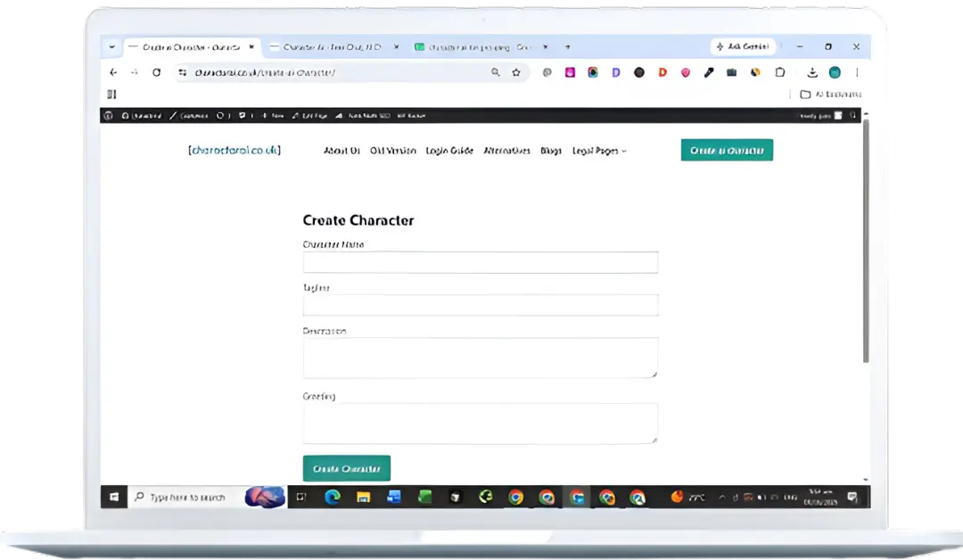The height and width of the screenshot is (560, 963).
Task: Open the Microsoft Store taskbar icon
Action: coord(455,498)
